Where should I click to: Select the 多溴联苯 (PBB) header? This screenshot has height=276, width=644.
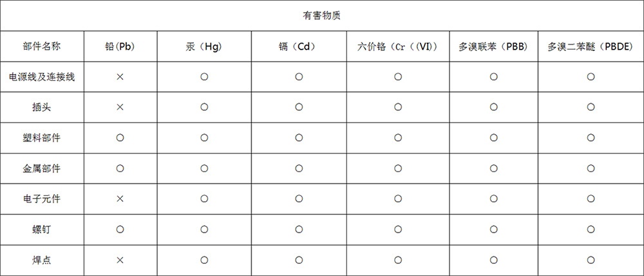[493, 46]
